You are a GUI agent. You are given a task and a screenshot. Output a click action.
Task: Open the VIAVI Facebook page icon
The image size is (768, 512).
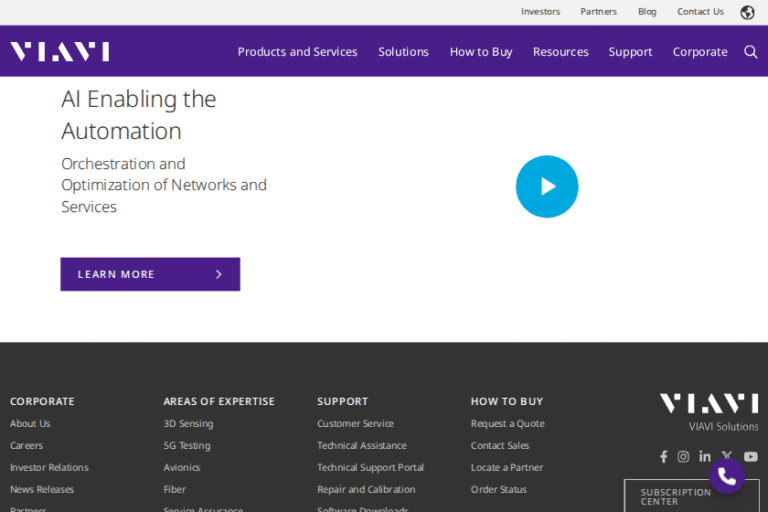point(663,456)
